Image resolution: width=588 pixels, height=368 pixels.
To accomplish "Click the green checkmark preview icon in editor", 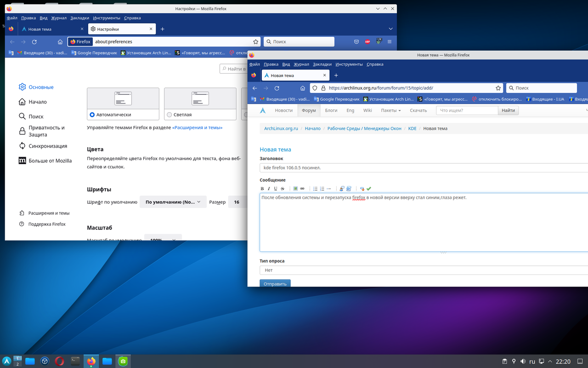I will click(x=368, y=189).
